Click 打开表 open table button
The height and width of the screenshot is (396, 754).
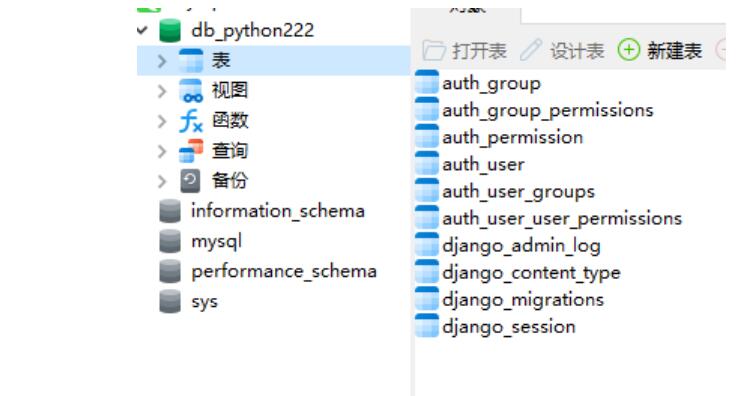tap(465, 50)
